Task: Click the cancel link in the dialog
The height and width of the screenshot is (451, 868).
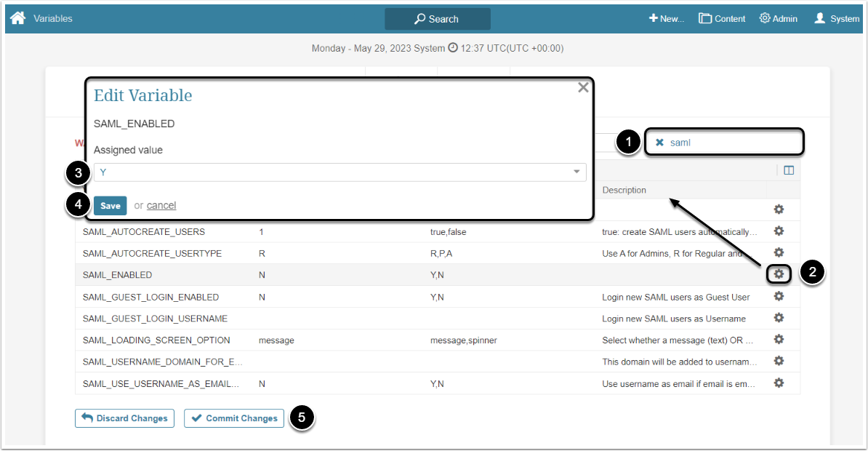Action: [x=161, y=206]
